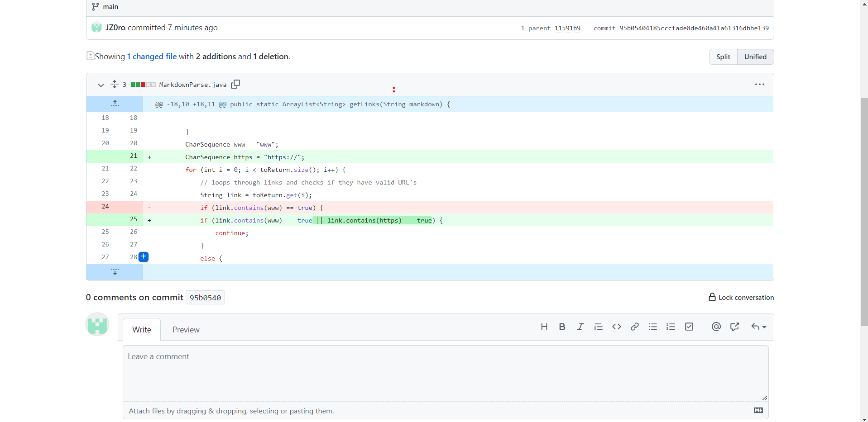
Task: Apply italic formatting in comment toolbar
Action: coord(580,327)
